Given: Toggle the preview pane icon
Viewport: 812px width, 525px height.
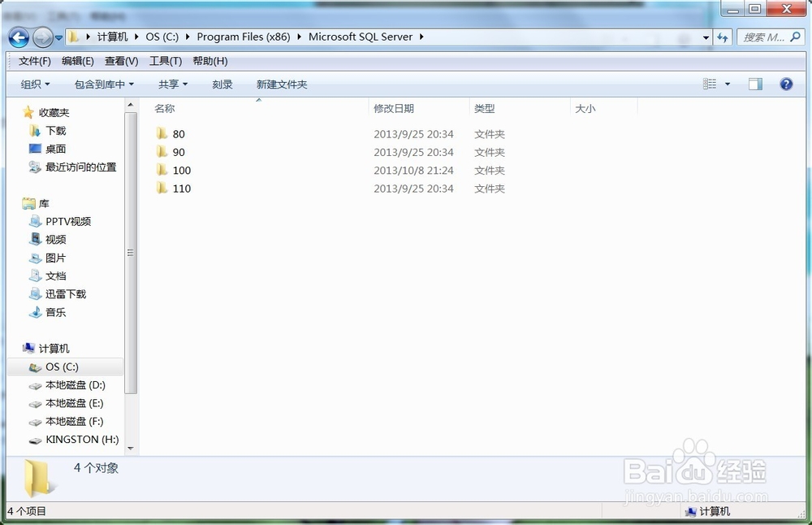Looking at the screenshot, I should tap(755, 84).
